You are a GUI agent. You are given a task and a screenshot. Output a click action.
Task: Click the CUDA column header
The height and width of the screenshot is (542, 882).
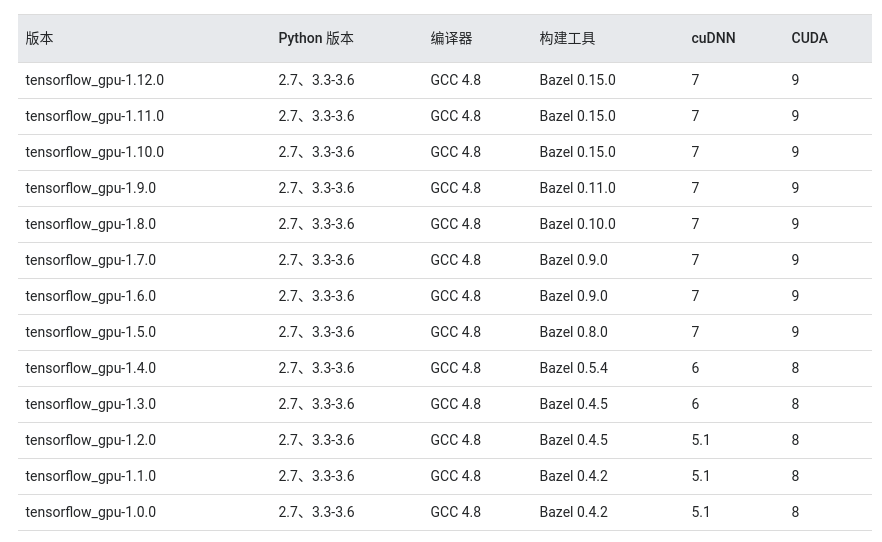809,38
